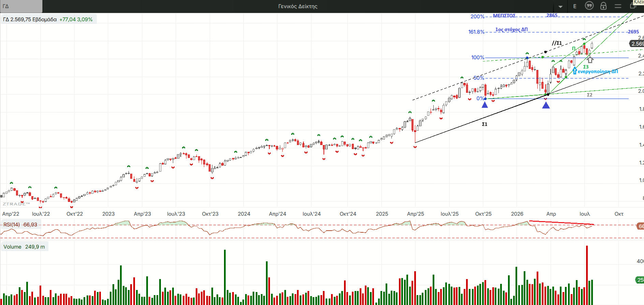
Task: Click the blue triangle where Σ1 meets Σ2
Action: click(x=546, y=105)
